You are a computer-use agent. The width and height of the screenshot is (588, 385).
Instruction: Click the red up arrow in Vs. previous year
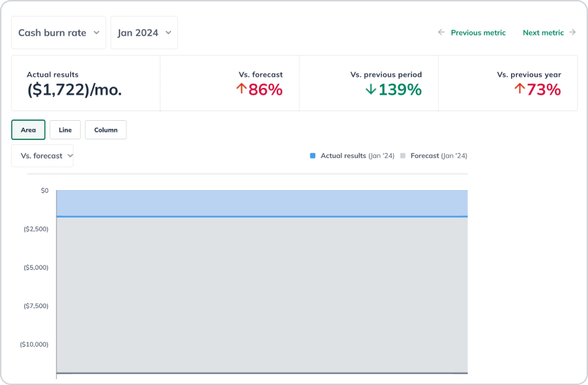[519, 89]
